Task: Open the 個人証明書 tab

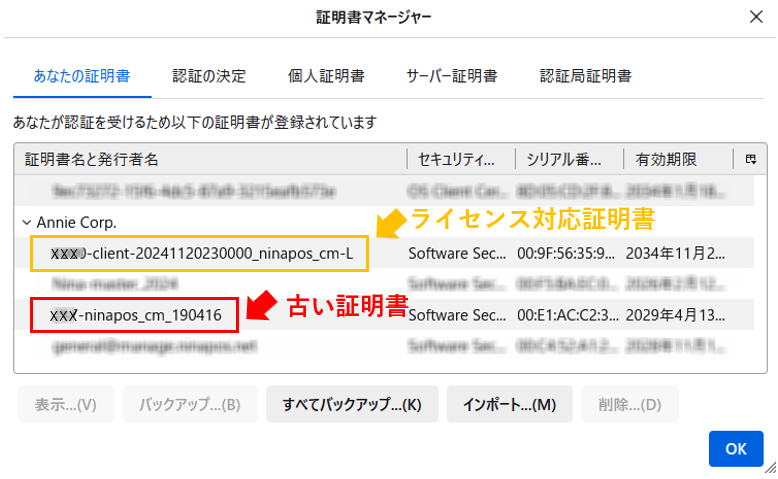Action: (x=326, y=76)
